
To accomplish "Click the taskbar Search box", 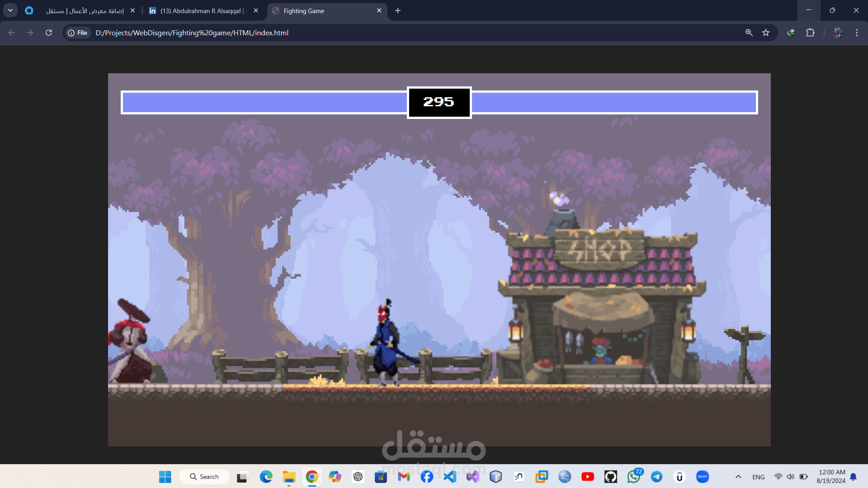I will (204, 477).
